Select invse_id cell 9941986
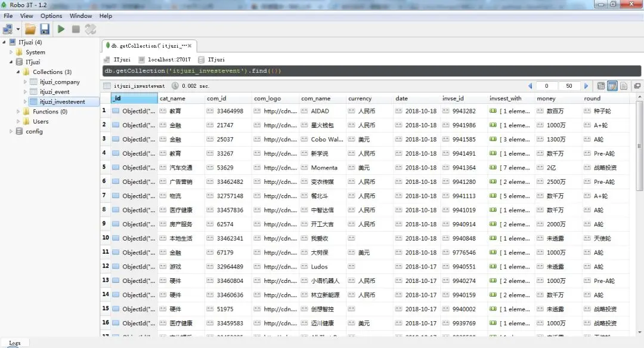This screenshot has height=348, width=644. (x=464, y=125)
